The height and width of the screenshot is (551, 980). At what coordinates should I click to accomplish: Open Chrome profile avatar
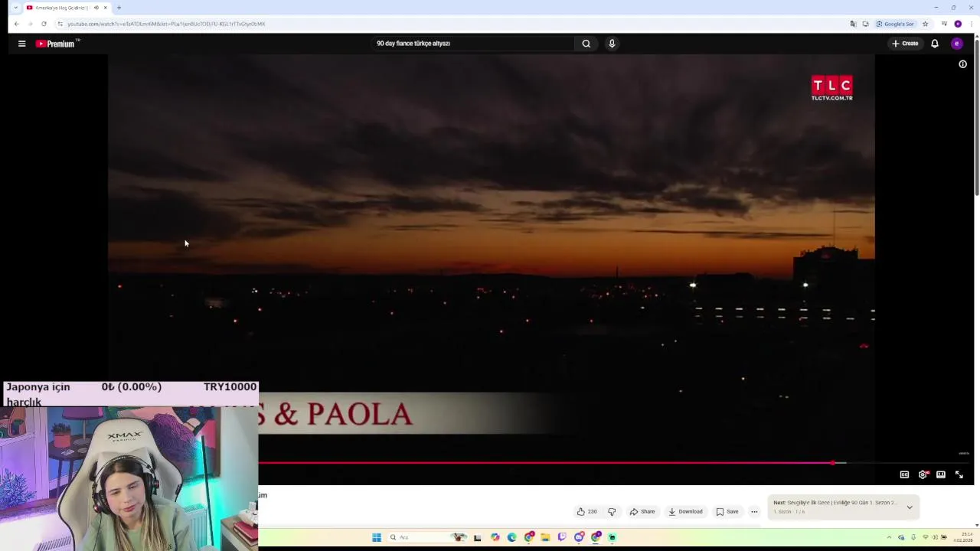pyautogui.click(x=958, y=24)
